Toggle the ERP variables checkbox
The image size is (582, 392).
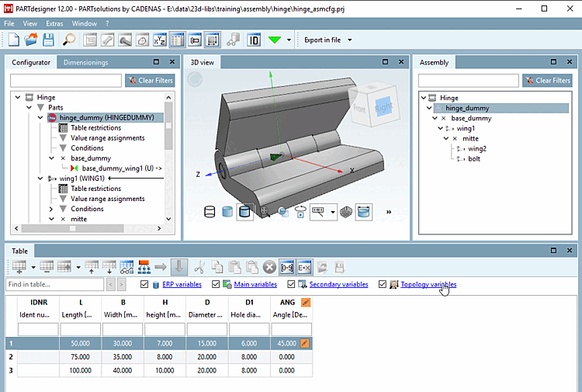click(x=145, y=285)
